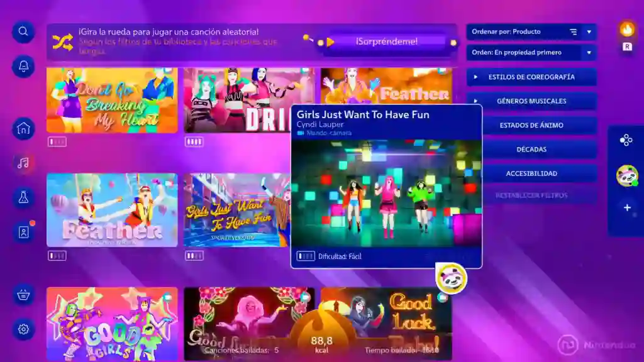Screen dimensions: 644x362
Task: Open notifications bell icon
Action: [x=23, y=66]
